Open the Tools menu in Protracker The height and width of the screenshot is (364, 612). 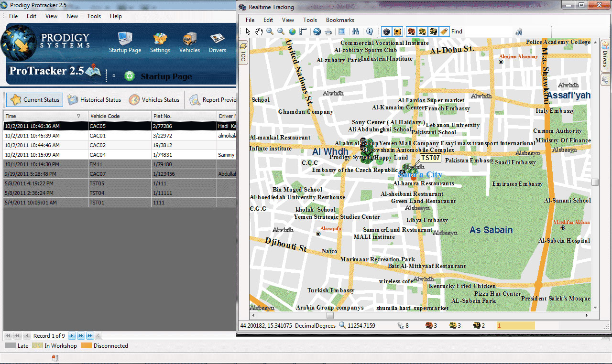pos(94,16)
